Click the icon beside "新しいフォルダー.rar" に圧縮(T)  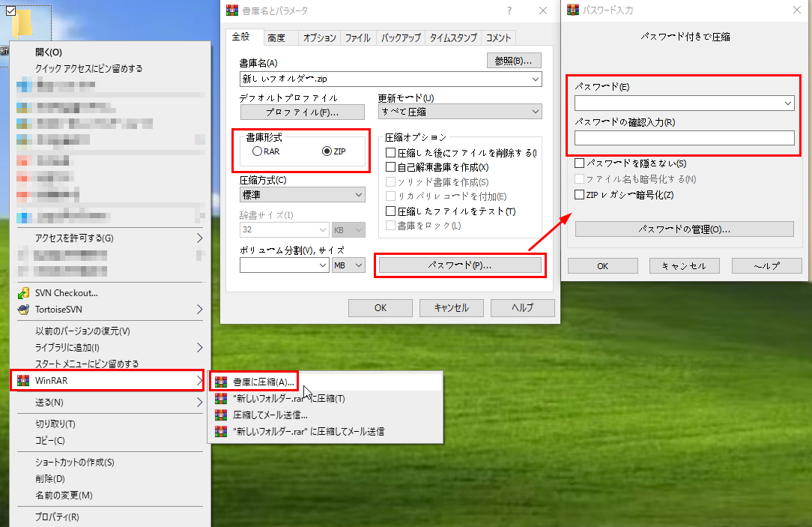(221, 399)
